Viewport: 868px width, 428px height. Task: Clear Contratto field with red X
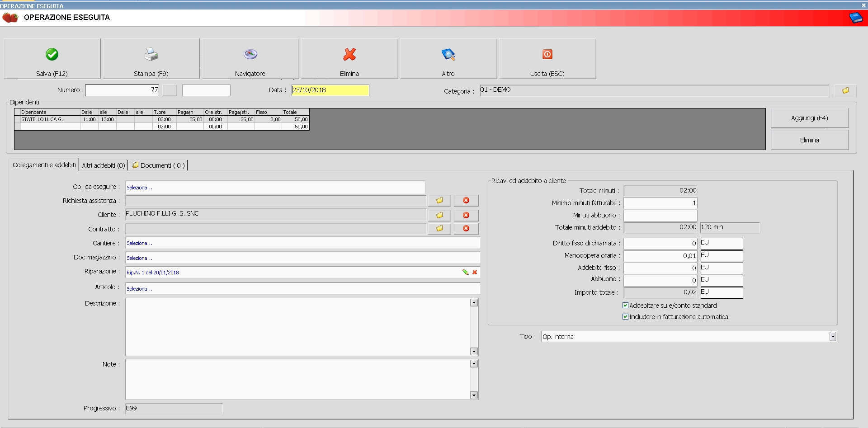click(x=466, y=228)
